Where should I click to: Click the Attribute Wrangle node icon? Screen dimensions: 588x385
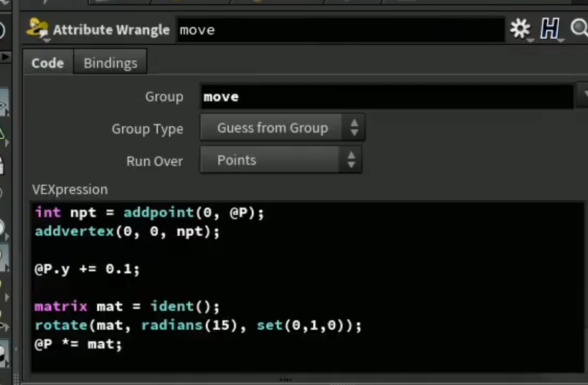37,29
